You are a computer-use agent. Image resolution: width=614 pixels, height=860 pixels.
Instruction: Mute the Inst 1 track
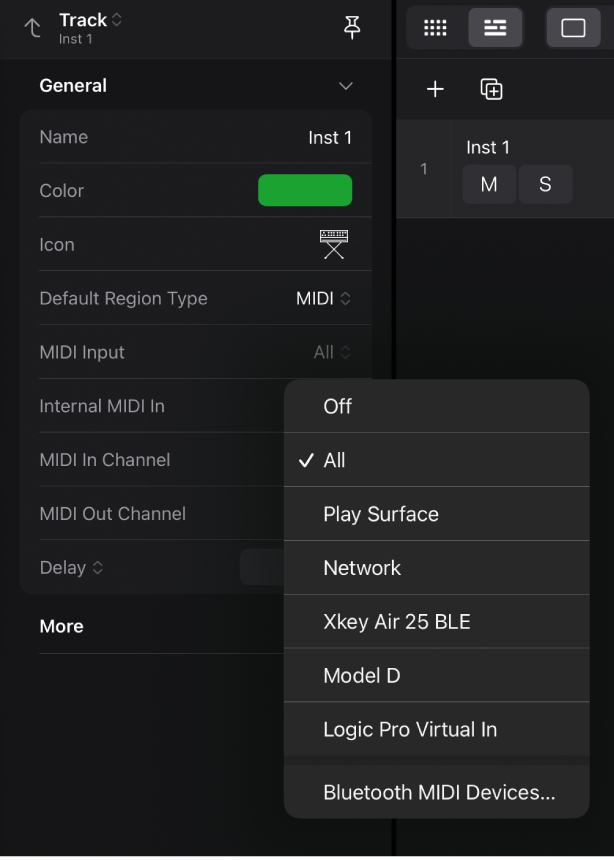point(489,184)
